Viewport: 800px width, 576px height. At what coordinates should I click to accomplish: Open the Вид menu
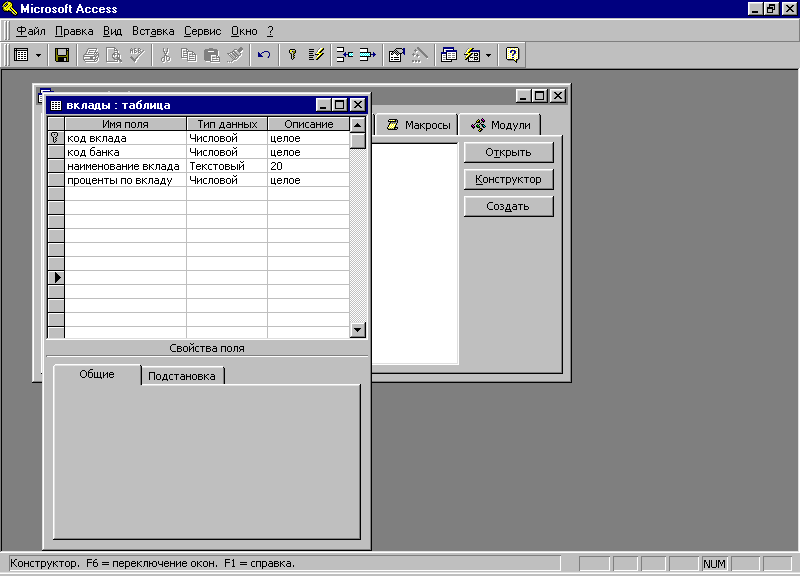coord(112,31)
